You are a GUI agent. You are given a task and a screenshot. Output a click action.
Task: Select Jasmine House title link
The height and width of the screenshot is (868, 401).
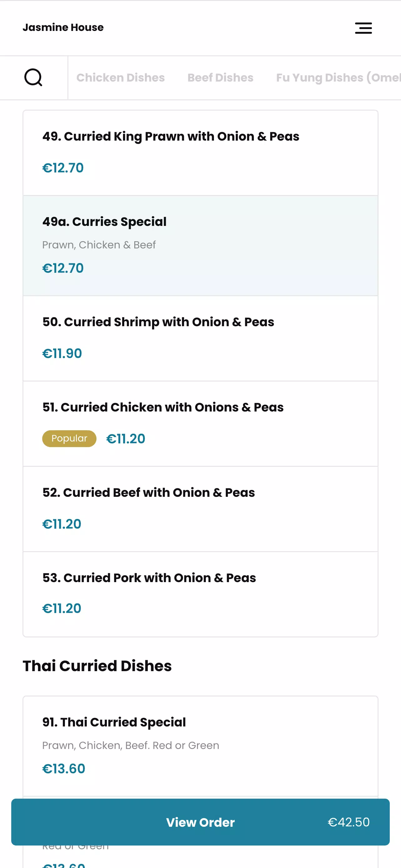coord(63,27)
